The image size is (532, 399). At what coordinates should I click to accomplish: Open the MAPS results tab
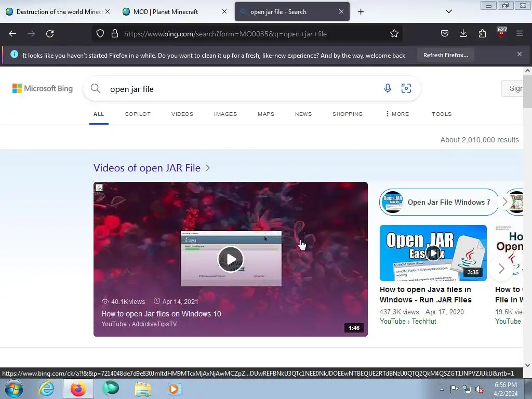[266, 114]
